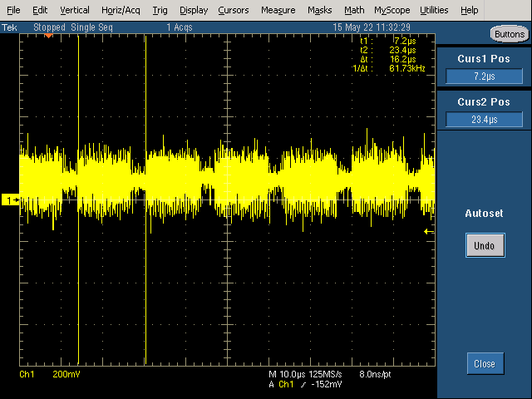Open the Vertical menu
The height and width of the screenshot is (399, 532).
click(x=75, y=10)
